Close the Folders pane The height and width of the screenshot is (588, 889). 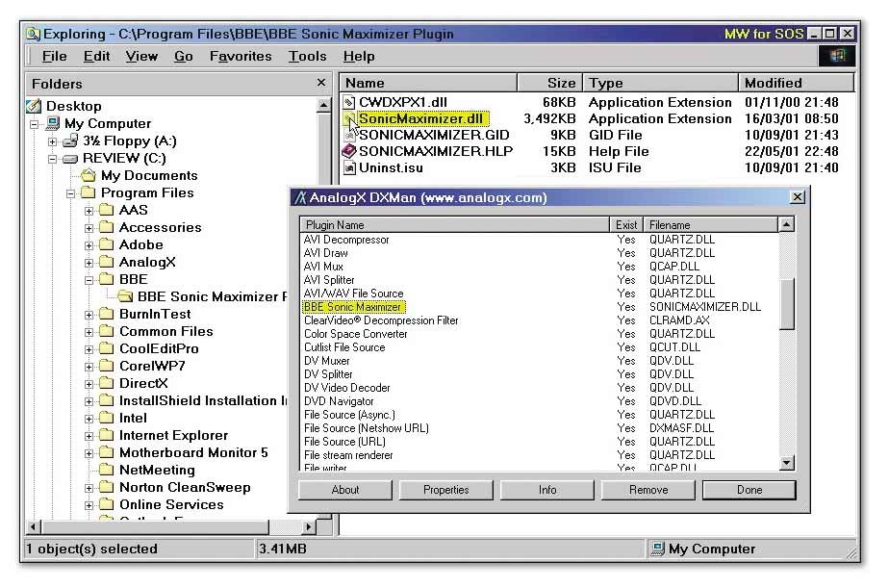click(x=321, y=83)
